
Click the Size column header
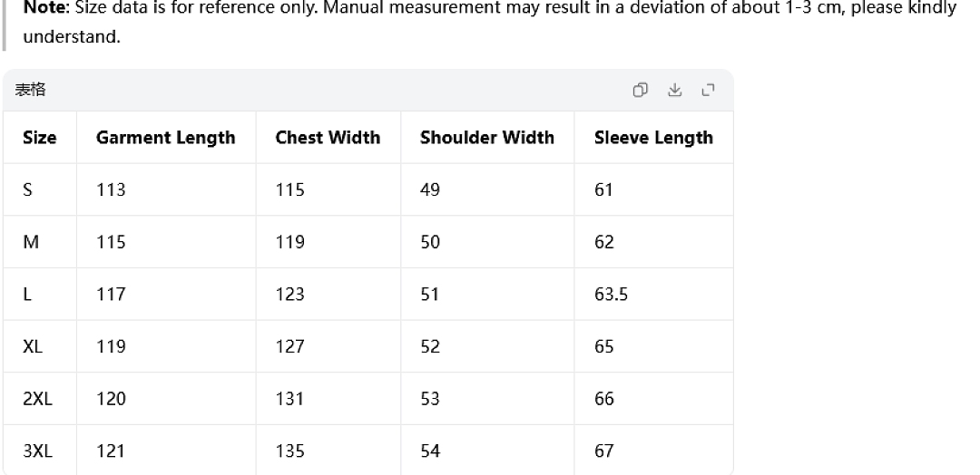(x=39, y=137)
